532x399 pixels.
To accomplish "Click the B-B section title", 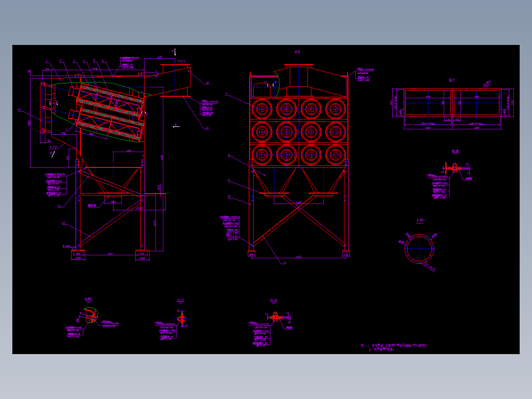I will coord(456,151).
